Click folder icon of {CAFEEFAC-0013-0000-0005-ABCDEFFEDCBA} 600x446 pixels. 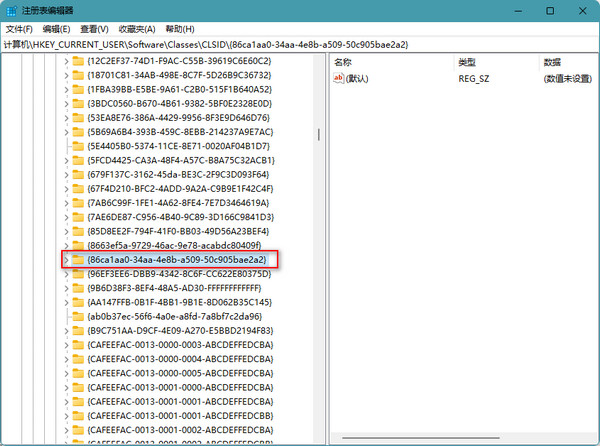(x=78, y=373)
